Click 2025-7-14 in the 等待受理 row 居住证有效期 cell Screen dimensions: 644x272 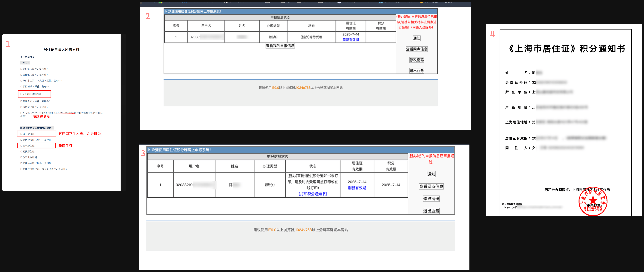350,35
